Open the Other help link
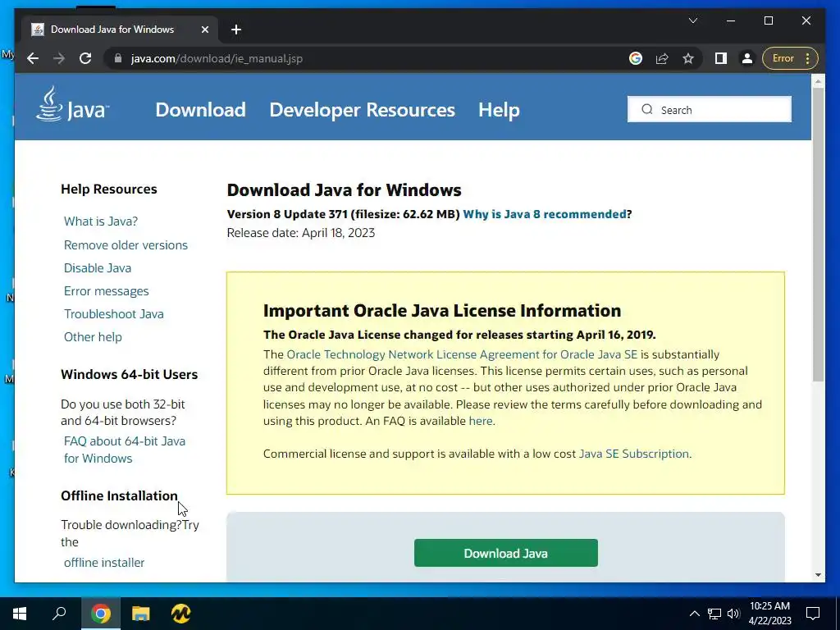The height and width of the screenshot is (630, 840). coord(93,337)
